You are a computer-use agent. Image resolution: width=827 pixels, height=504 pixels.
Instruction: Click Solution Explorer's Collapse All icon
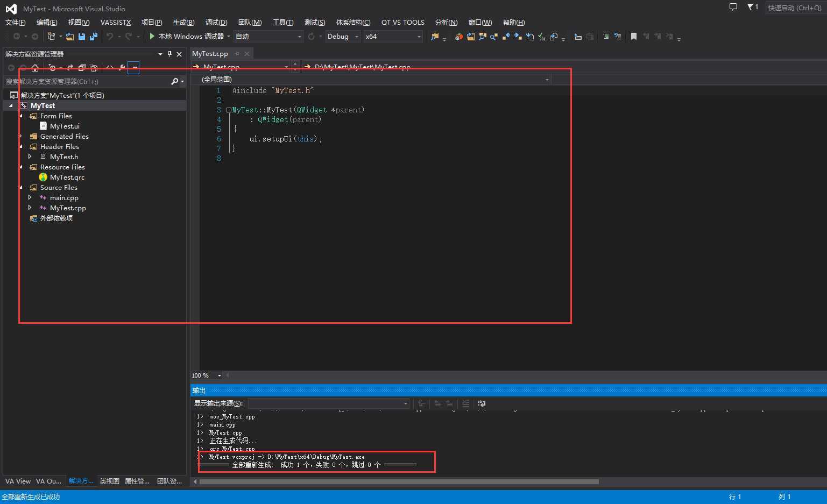click(x=82, y=68)
